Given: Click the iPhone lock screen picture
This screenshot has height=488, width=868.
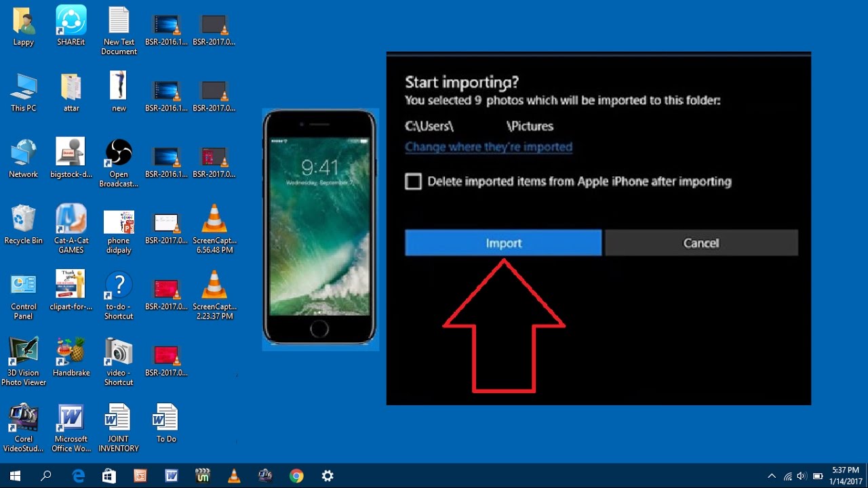Looking at the screenshot, I should 320,229.
